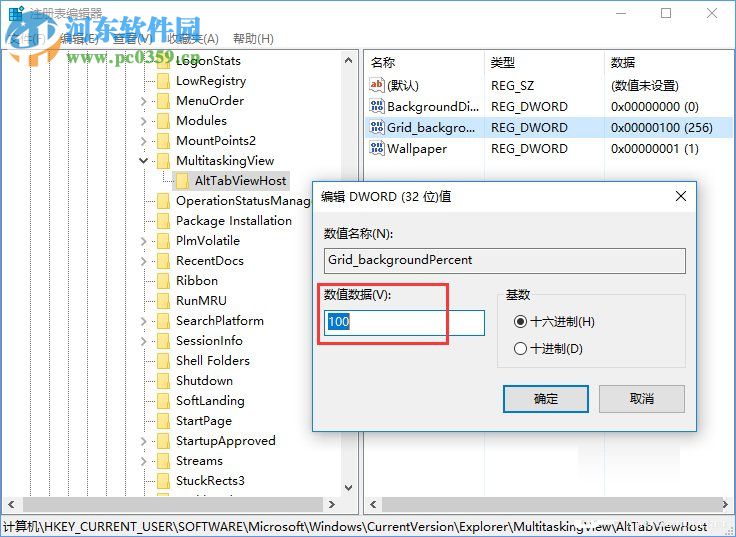Click the Modules folder icon
736x537 pixels.
pyautogui.click(x=163, y=121)
